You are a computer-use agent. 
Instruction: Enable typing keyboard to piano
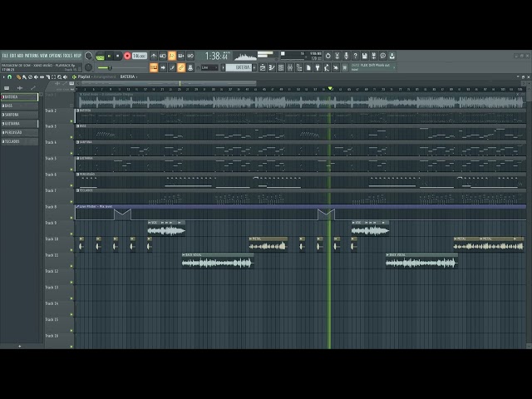coord(154,67)
